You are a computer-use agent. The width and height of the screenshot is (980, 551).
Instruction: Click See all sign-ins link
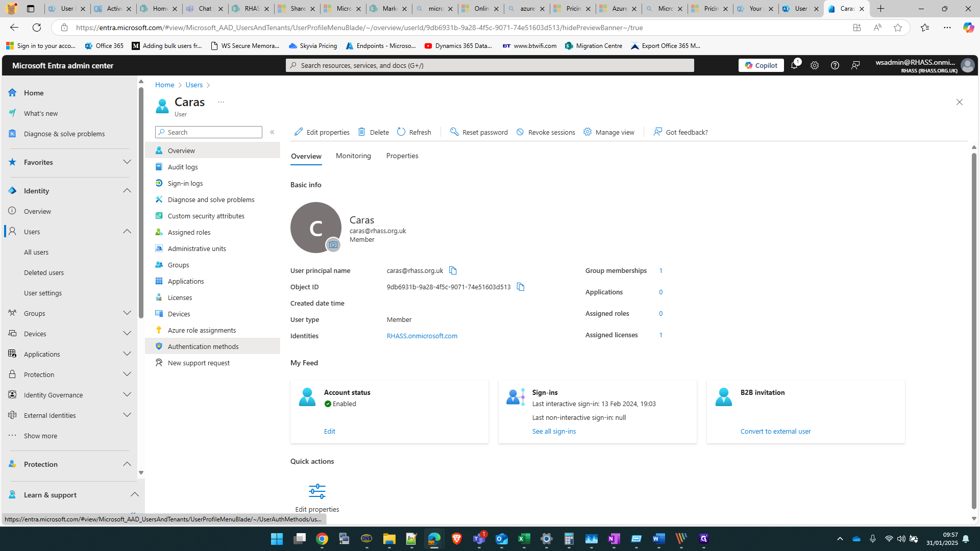[x=554, y=431]
